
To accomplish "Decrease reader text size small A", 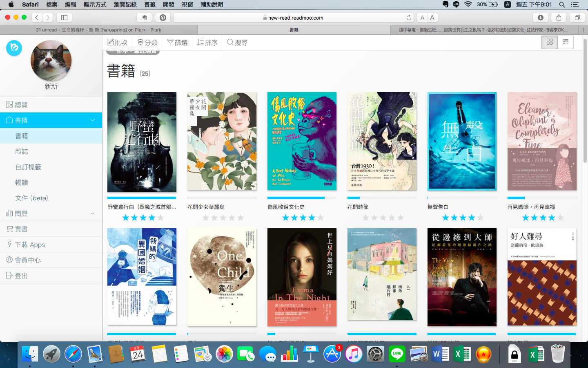I will [422, 17].
